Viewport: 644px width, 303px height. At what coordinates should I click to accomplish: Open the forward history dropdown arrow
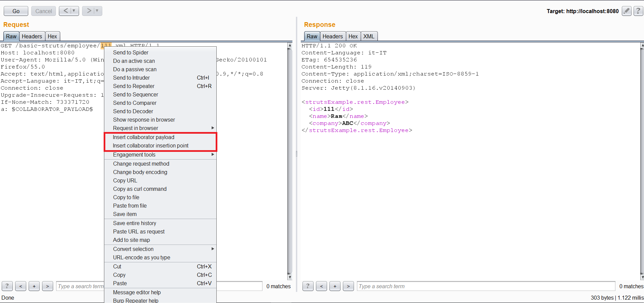pyautogui.click(x=98, y=11)
